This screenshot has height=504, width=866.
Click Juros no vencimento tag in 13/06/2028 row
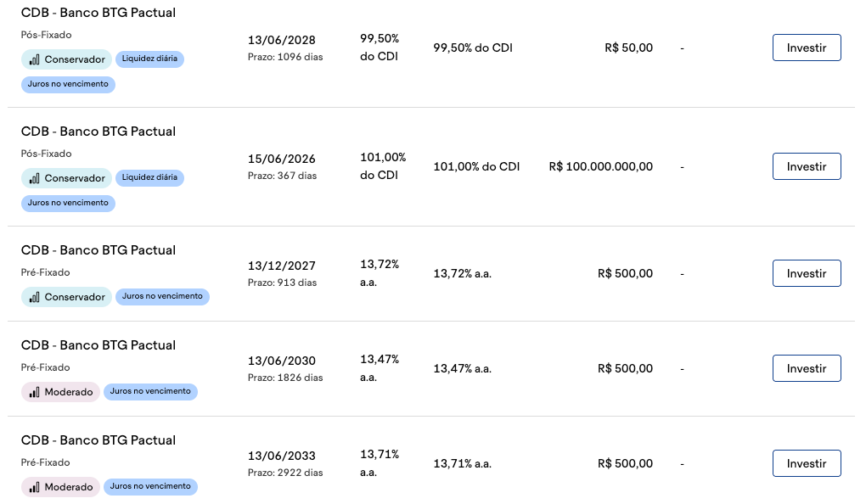[68, 84]
